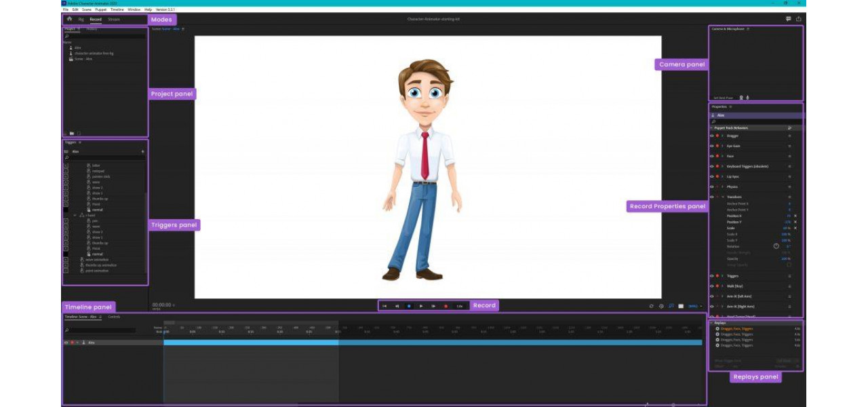Click the refresh scene icon below stage
This screenshot has width=868, height=407.
pos(651,306)
